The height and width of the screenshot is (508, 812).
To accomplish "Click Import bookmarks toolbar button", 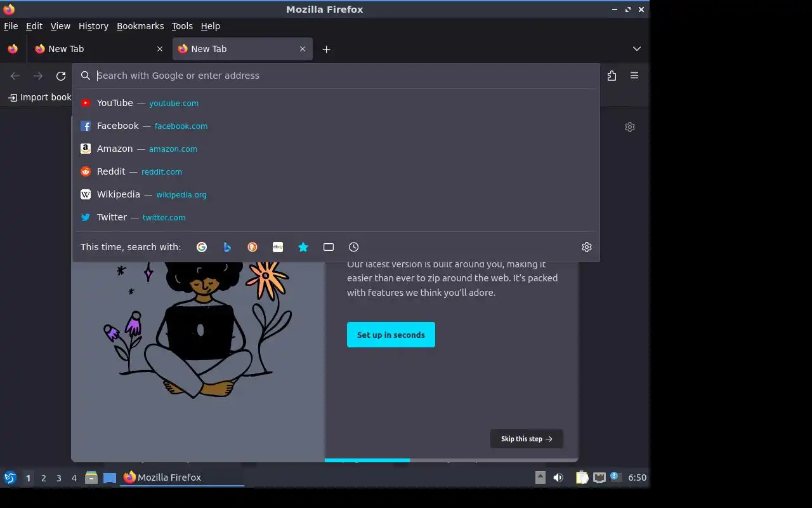I will point(39,97).
